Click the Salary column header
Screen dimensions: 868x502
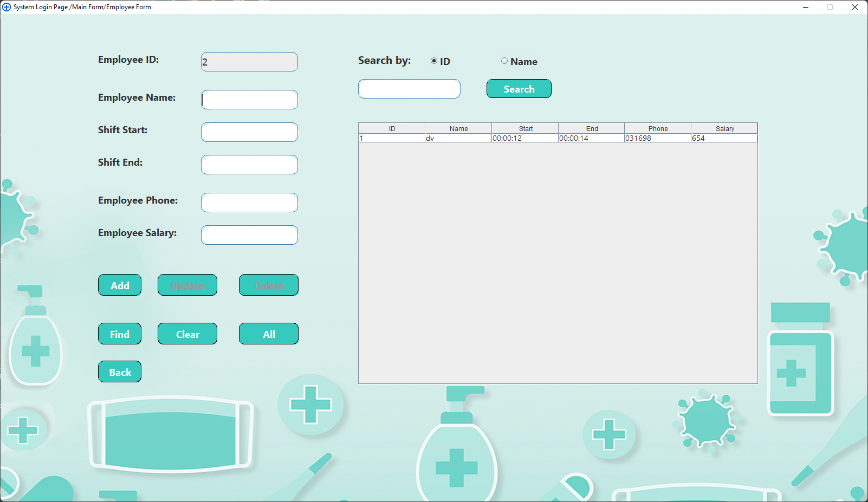pyautogui.click(x=724, y=128)
